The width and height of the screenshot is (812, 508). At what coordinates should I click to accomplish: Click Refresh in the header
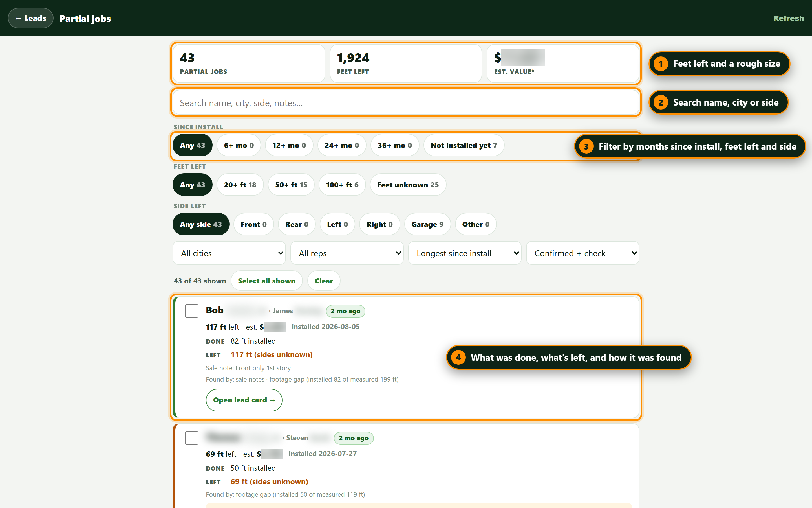tap(788, 18)
